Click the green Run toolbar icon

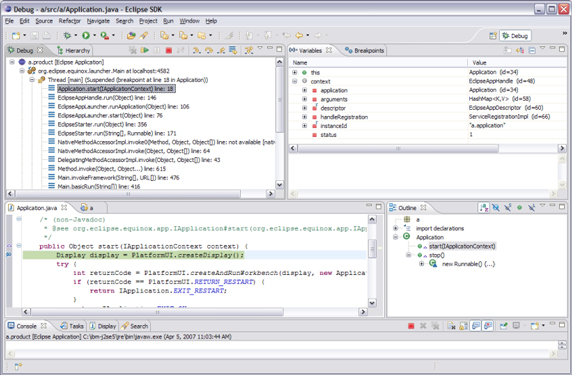pyautogui.click(x=86, y=35)
